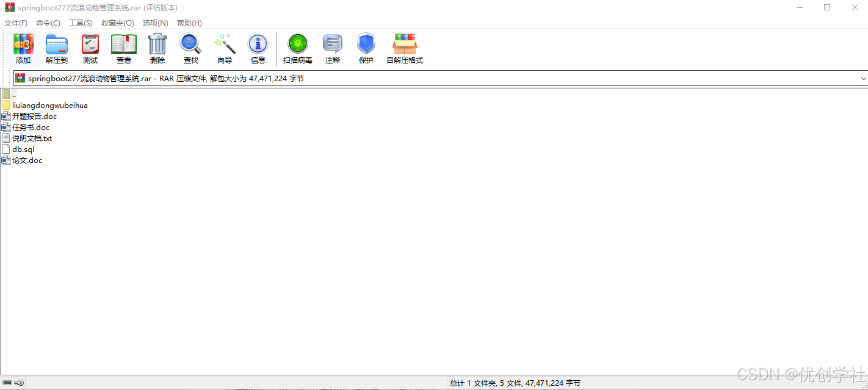868x390 pixels.
Task: Click the text file icon of 说明文档.txt
Action: [6, 138]
